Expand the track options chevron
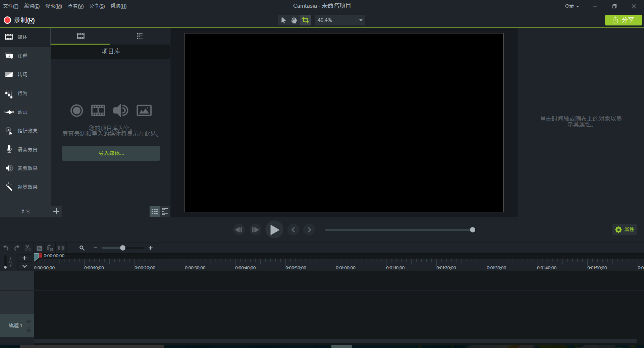 tap(24, 266)
